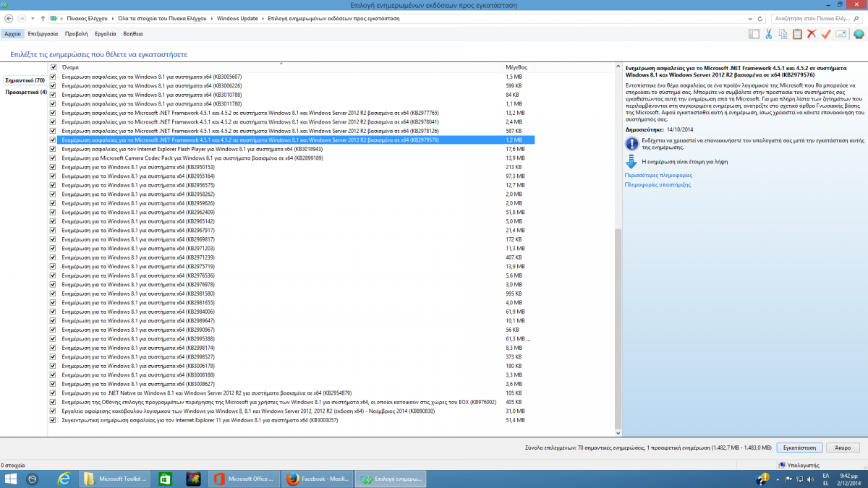This screenshot has width=868, height=488.
Task: Open the Windows Start button
Action: pyautogui.click(x=10, y=479)
